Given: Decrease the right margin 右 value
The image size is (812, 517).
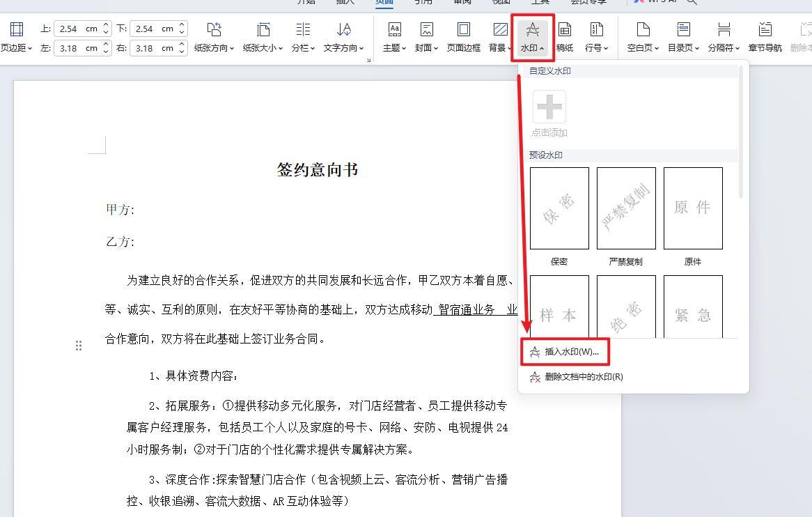Looking at the screenshot, I should point(182,52).
